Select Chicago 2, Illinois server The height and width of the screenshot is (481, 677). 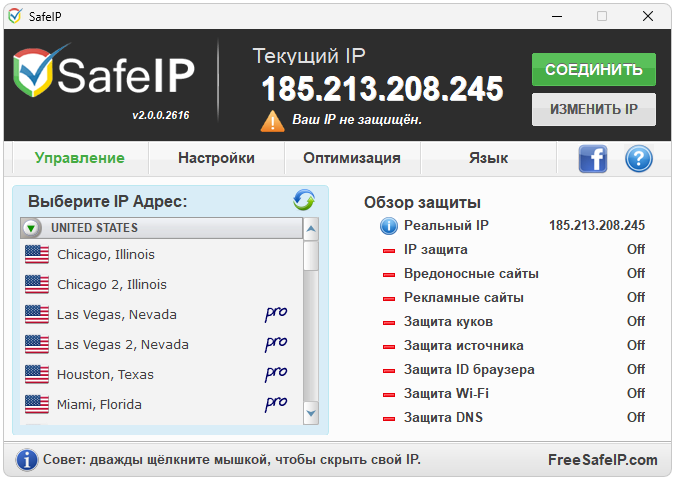(162, 285)
